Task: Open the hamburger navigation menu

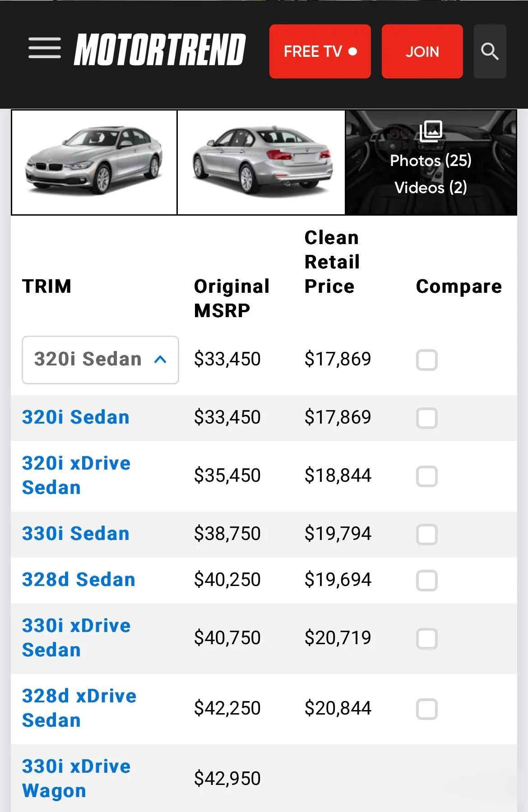Action: [45, 48]
